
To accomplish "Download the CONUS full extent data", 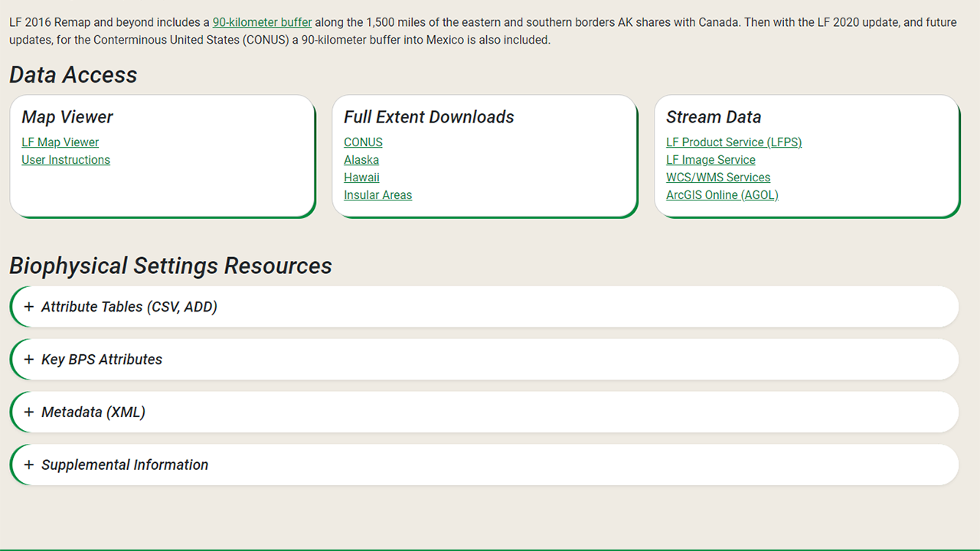I will coord(362,142).
